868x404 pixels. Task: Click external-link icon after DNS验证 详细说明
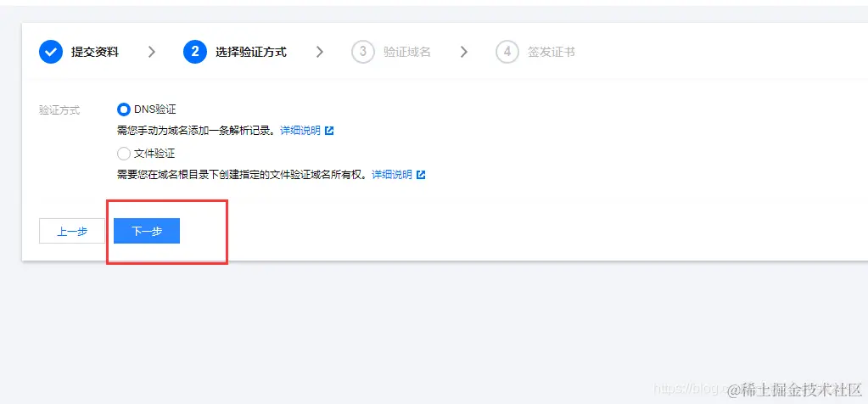pos(329,132)
